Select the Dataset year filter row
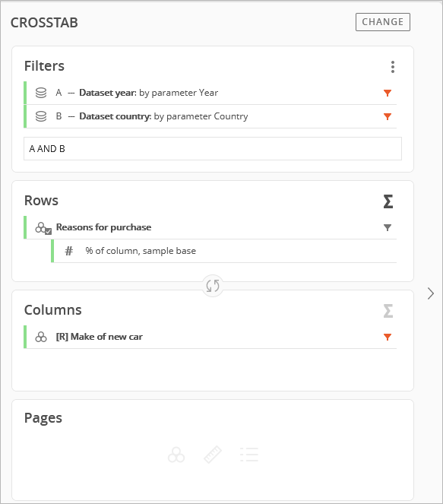Screen dimensions: 443x504 click(210, 93)
